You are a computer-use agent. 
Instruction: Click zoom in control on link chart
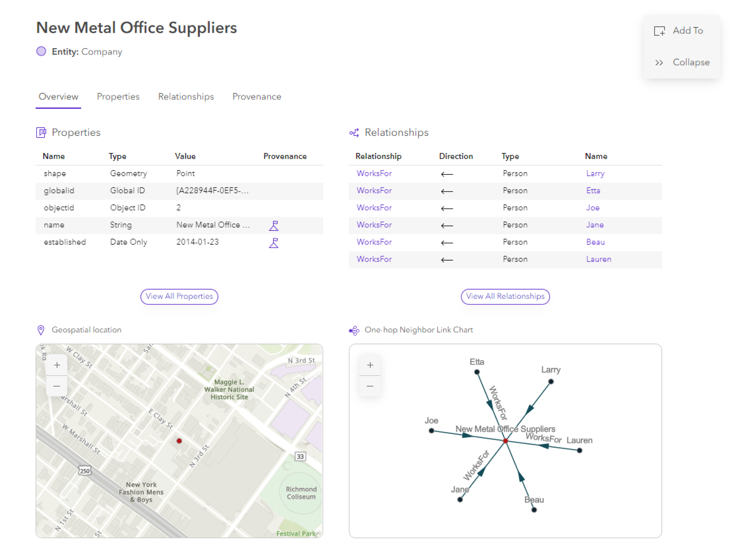(x=370, y=365)
